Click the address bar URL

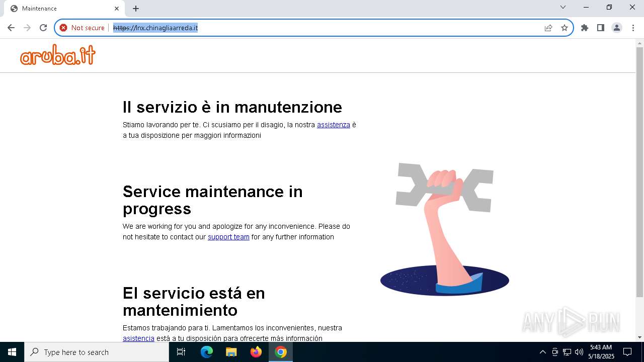click(155, 28)
